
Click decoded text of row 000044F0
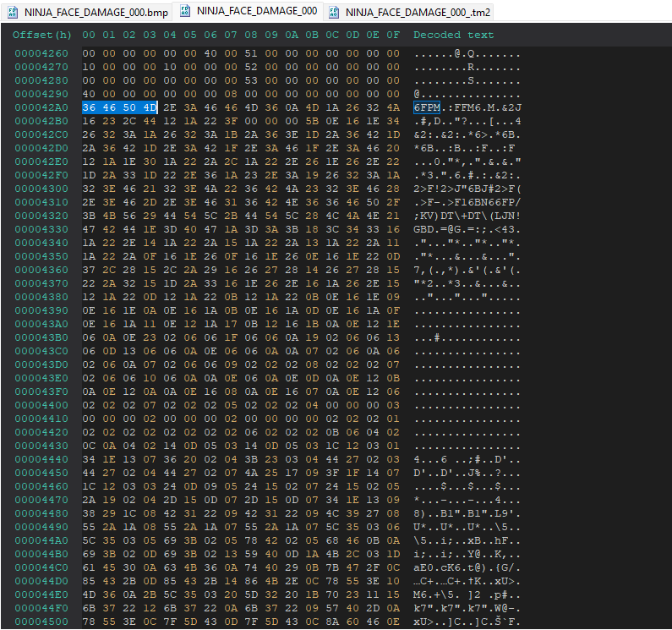pos(467,608)
